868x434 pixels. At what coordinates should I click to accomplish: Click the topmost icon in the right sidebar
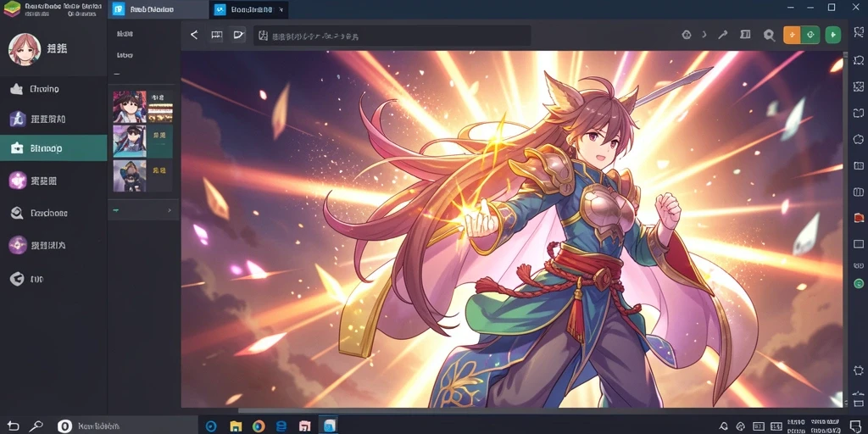tap(859, 33)
